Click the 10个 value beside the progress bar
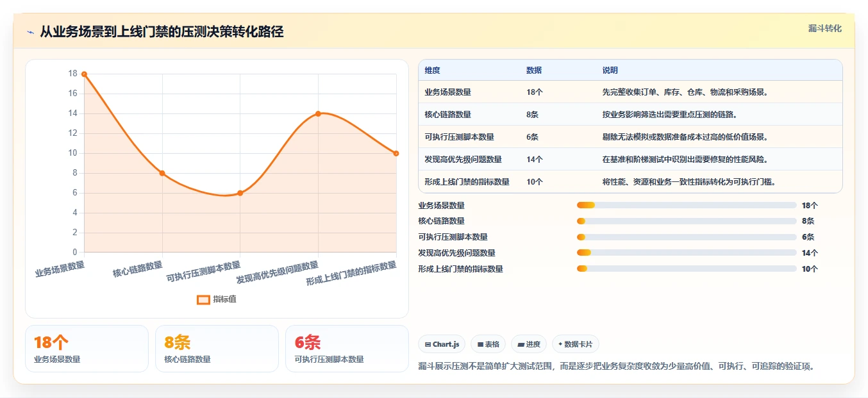 (x=810, y=269)
